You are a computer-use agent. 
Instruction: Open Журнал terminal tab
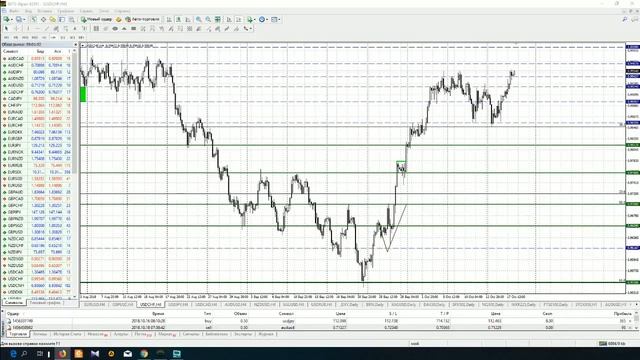pos(266,334)
